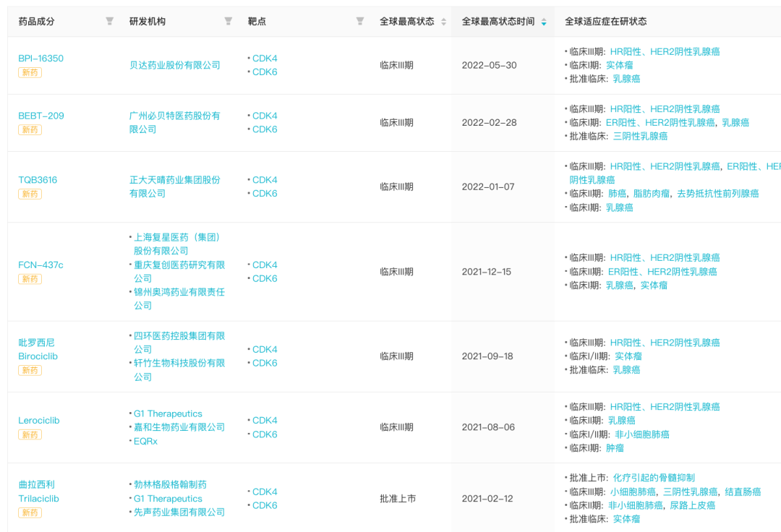Viewport: 781px width, 532px height.
Task: Click 三阴性乳腺癌 indication in BEBT-209 row
Action: [x=640, y=136]
